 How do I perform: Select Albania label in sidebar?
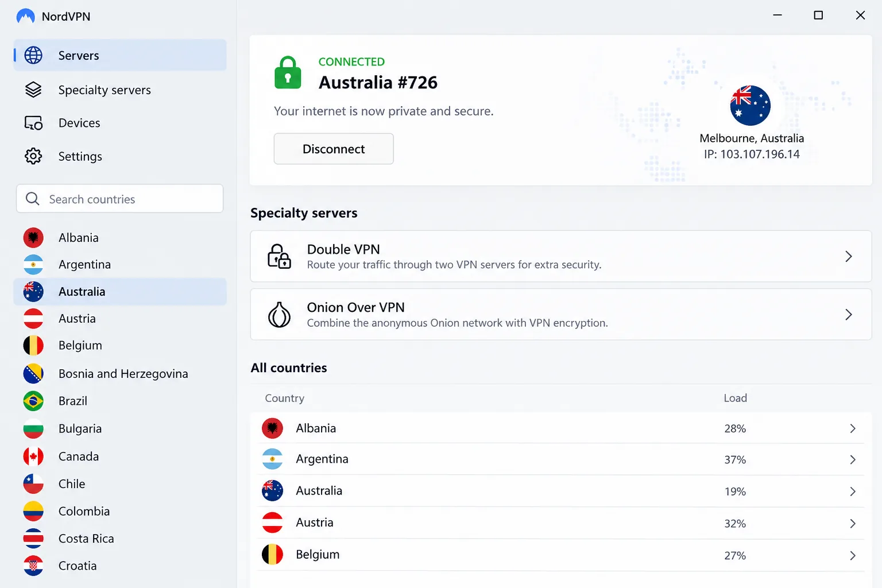[79, 238]
